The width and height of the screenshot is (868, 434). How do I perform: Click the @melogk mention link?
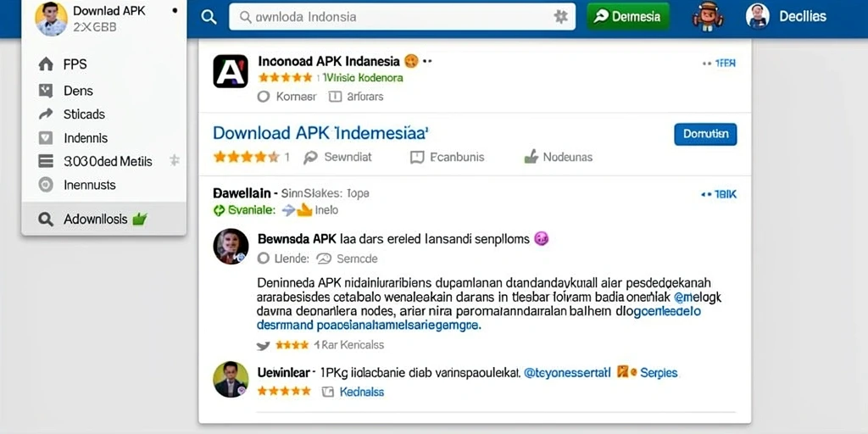(698, 298)
